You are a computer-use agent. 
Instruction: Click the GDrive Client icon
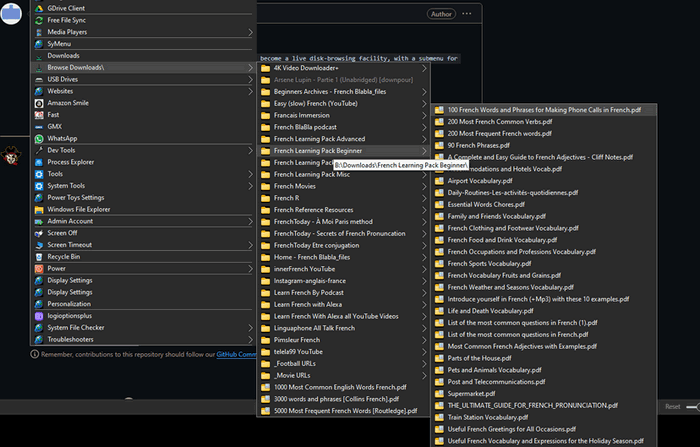[x=37, y=8]
